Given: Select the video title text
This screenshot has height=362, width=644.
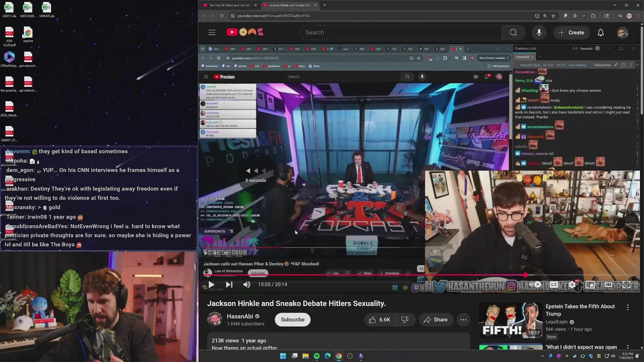Looking at the screenshot, I should (296, 304).
